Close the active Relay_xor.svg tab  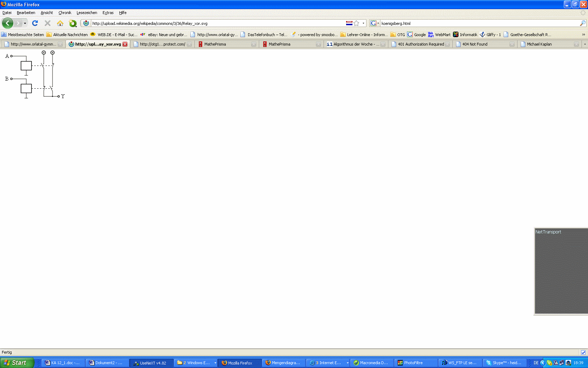click(125, 44)
